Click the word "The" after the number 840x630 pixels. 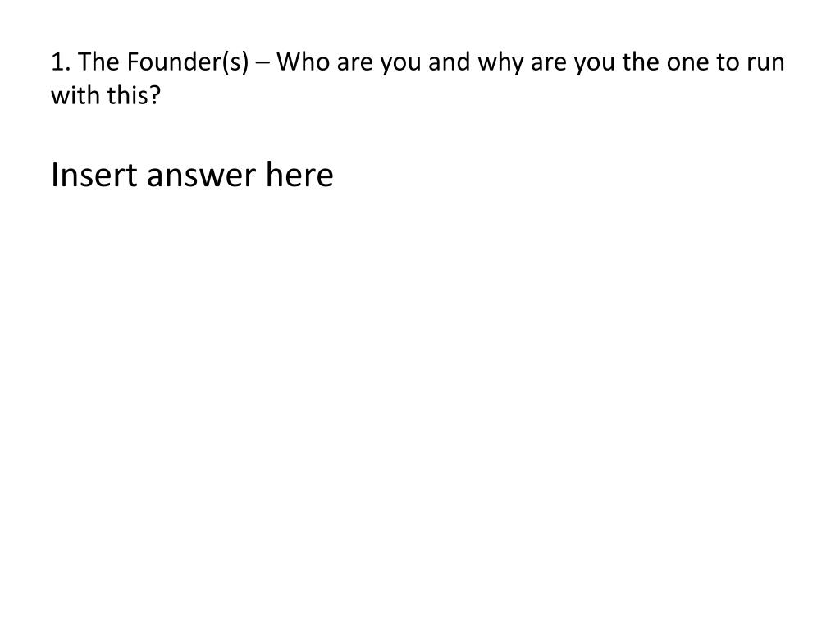coord(98,62)
